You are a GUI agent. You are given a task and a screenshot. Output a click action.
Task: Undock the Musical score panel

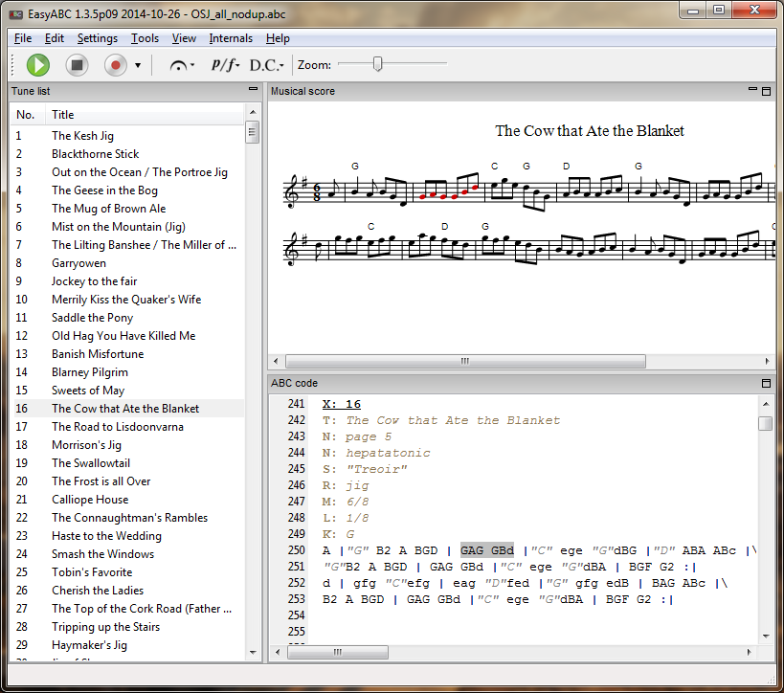click(766, 91)
